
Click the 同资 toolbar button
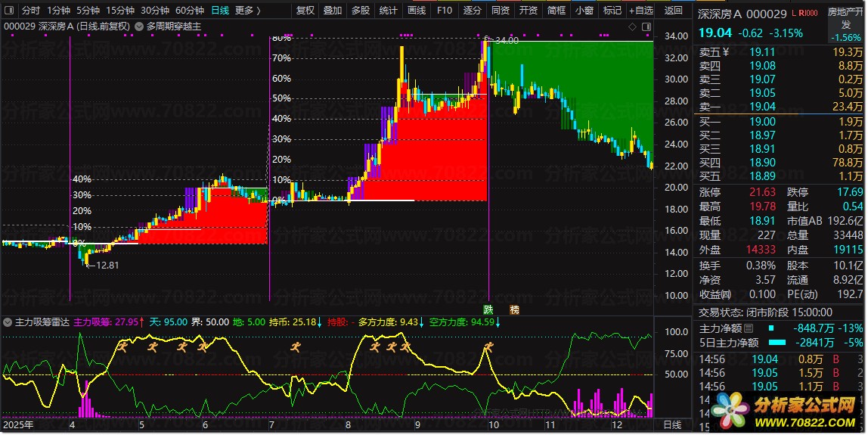click(x=501, y=10)
